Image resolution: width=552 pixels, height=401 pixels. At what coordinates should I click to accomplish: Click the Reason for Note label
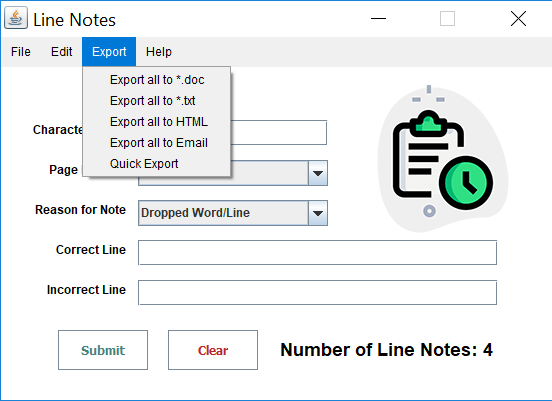tap(80, 210)
